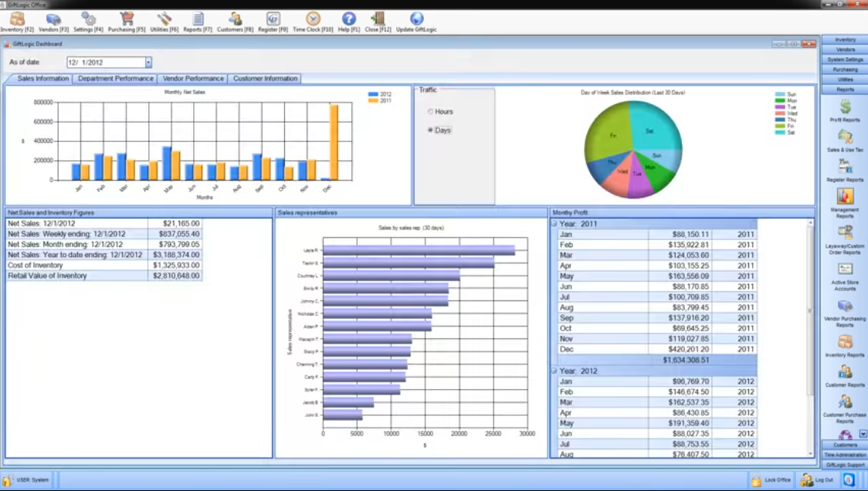Open the Inventory toolbar icon
The image size is (868, 491).
pos(17,19)
